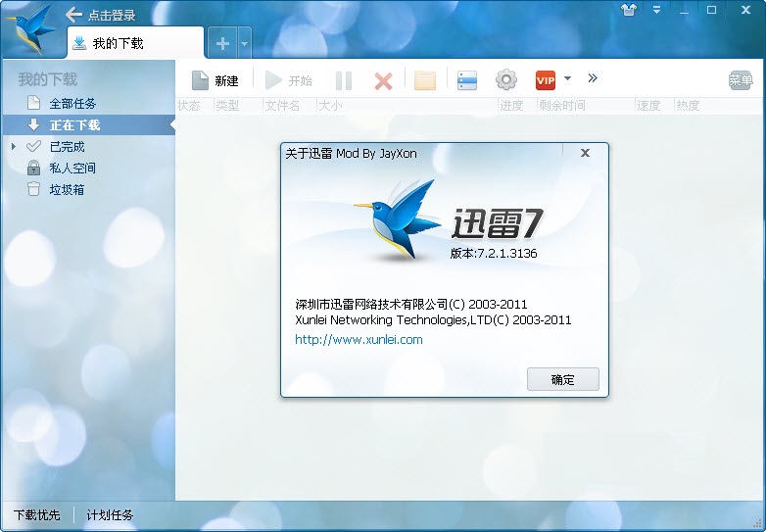Click the 确定 button in dialog

tap(563, 379)
